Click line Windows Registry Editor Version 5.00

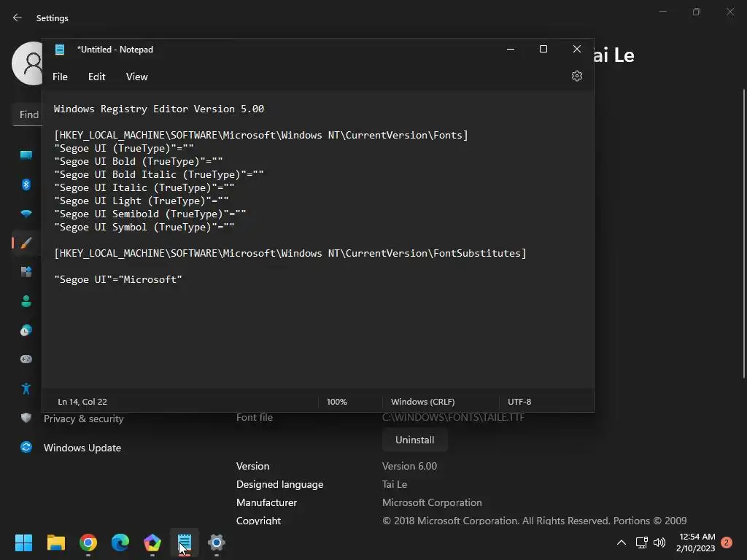tap(158, 109)
